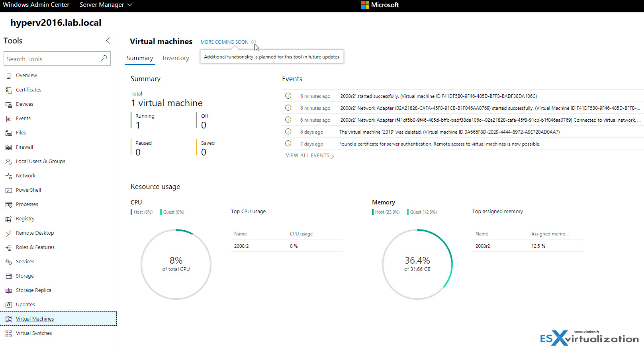Screen dimensions: 644x352
Task: Click the CPU Host legend color swatch
Action: (131, 212)
